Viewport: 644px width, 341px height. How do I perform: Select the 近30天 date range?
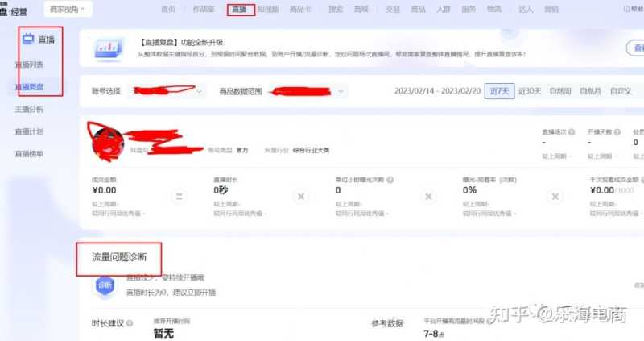pos(530,91)
